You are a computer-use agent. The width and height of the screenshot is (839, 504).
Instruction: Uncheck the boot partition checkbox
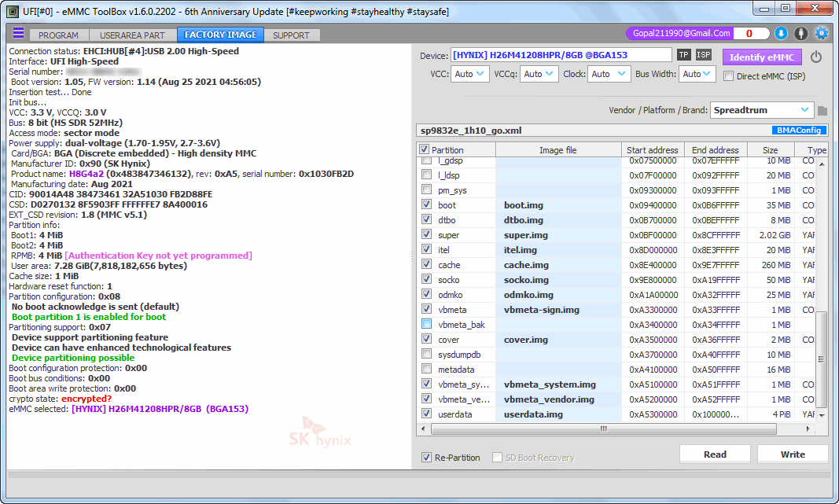click(426, 205)
